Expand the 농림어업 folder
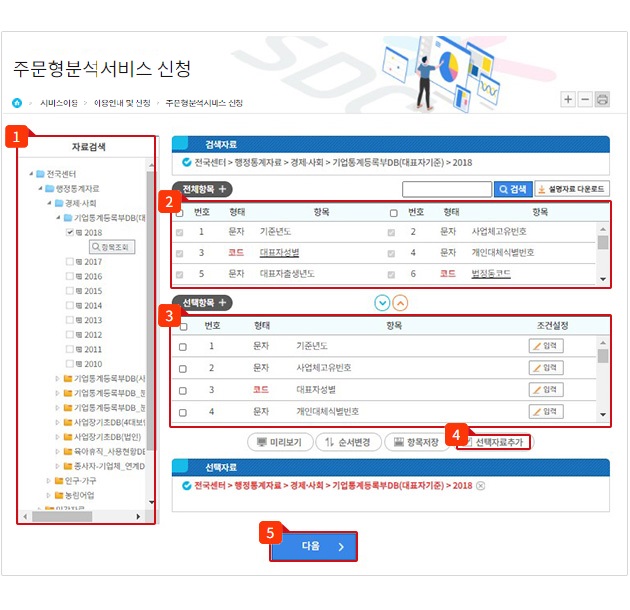Image resolution: width=630 pixels, height=610 pixels. click(48, 495)
